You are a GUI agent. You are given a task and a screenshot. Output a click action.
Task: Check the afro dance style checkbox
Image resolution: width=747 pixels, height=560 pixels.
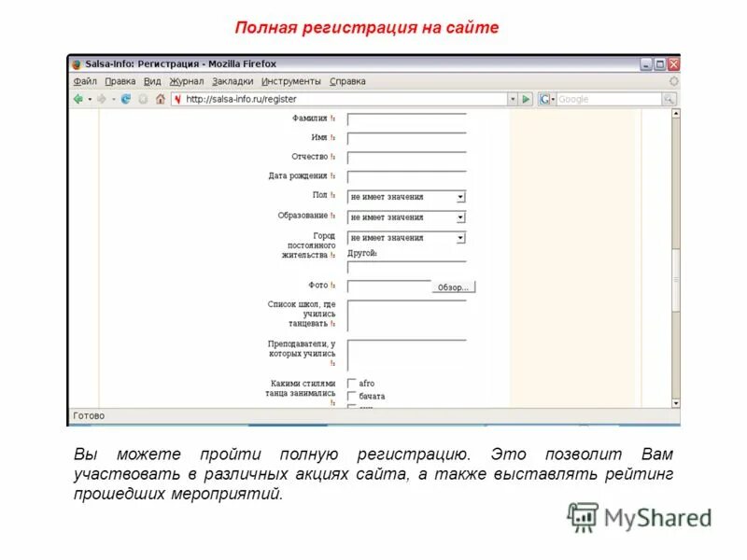click(350, 383)
